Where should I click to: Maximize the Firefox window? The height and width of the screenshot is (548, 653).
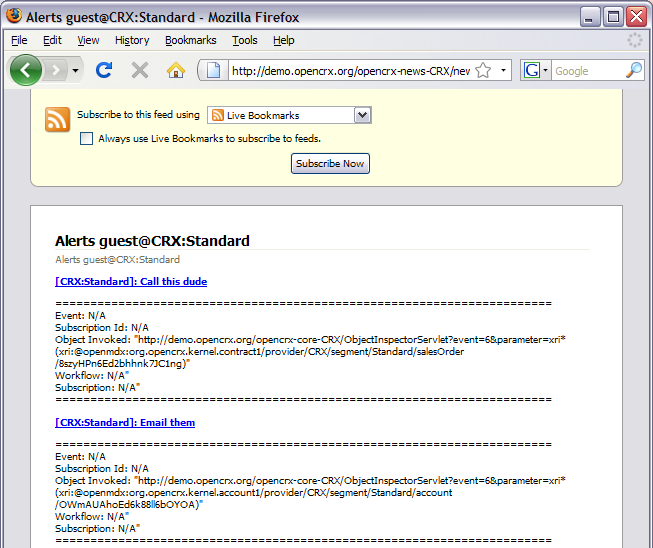613,17
